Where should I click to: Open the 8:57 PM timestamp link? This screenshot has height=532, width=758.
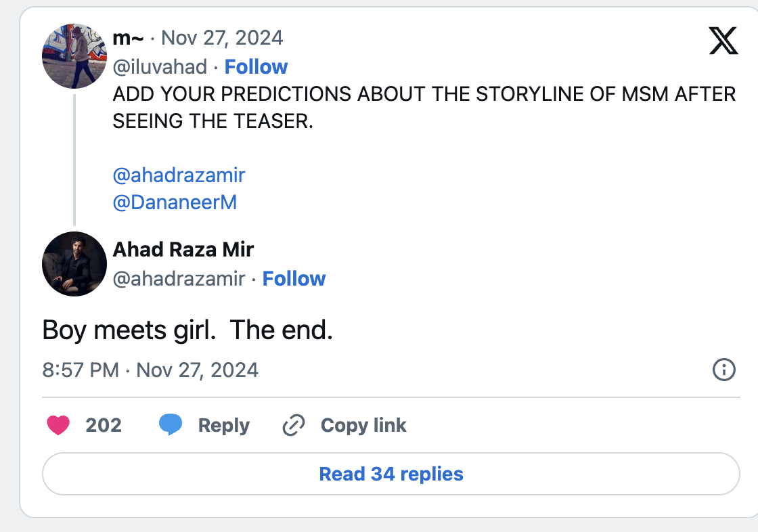click(x=80, y=370)
